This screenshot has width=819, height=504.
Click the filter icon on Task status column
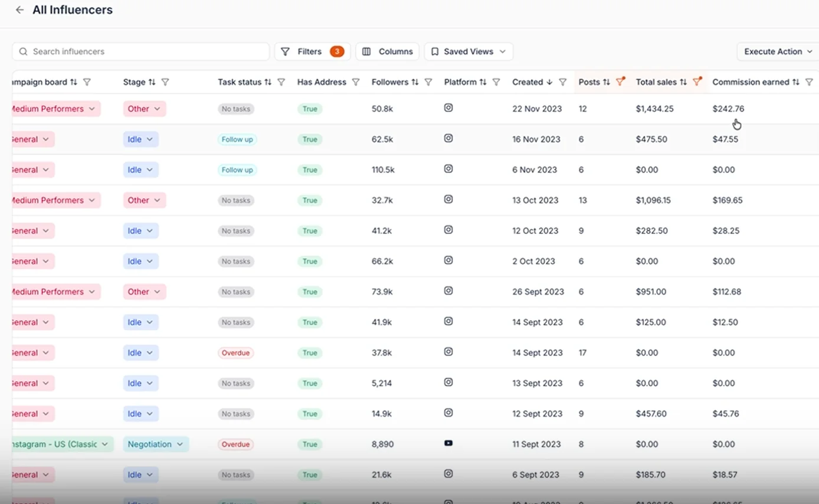(x=281, y=83)
